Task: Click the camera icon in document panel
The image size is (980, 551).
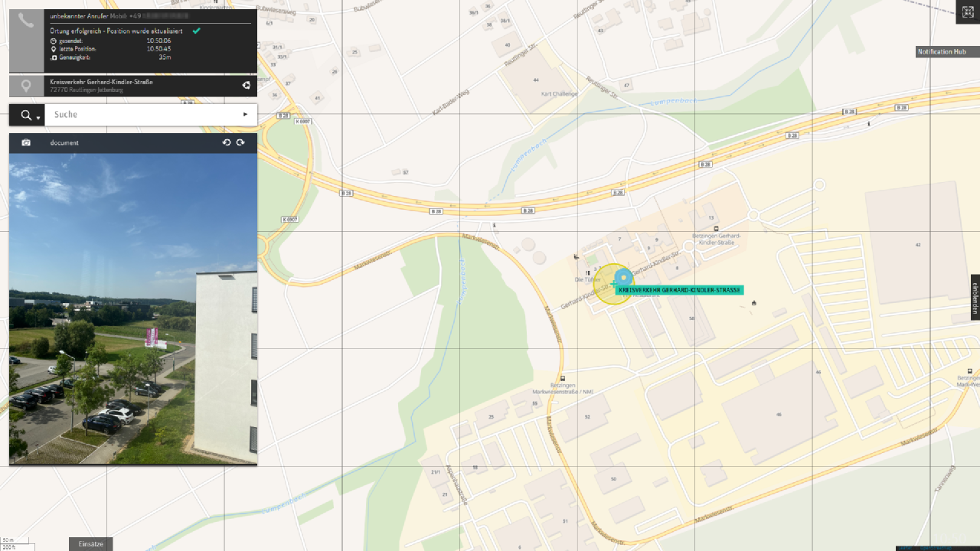Action: 26,143
